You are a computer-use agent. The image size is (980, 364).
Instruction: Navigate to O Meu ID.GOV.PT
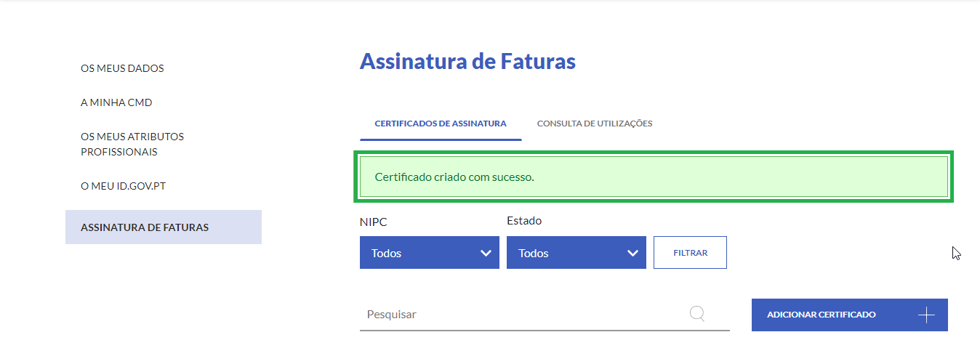[124, 186]
